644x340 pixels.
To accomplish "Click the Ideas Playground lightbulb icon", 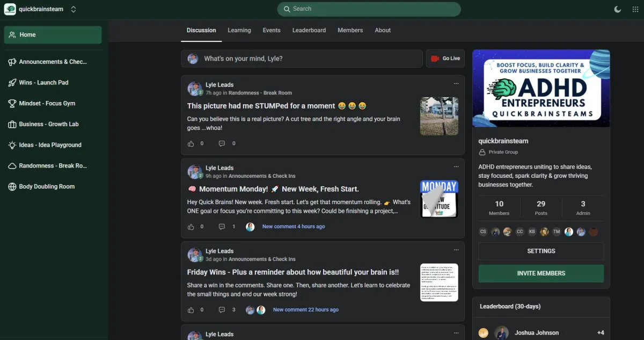I will click(12, 145).
